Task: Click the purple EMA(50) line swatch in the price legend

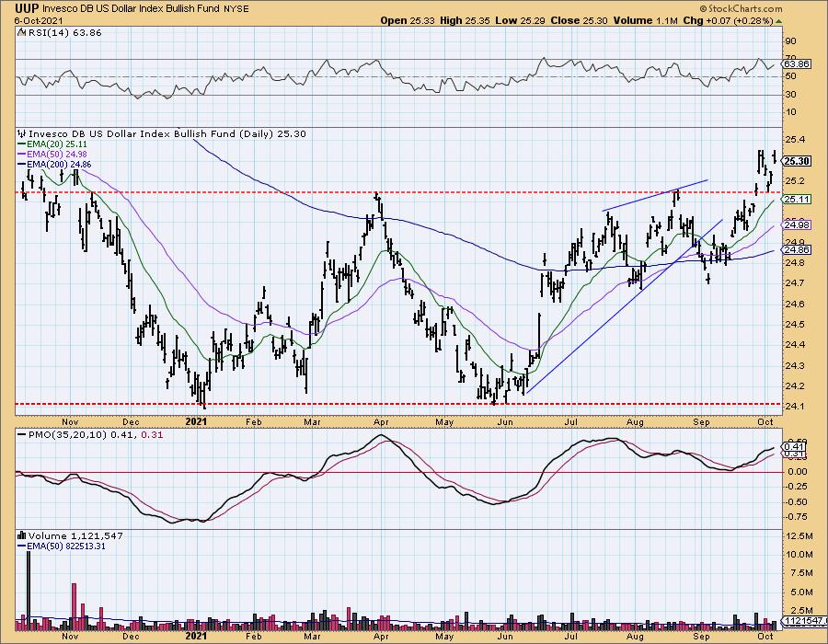Action: click(22, 155)
